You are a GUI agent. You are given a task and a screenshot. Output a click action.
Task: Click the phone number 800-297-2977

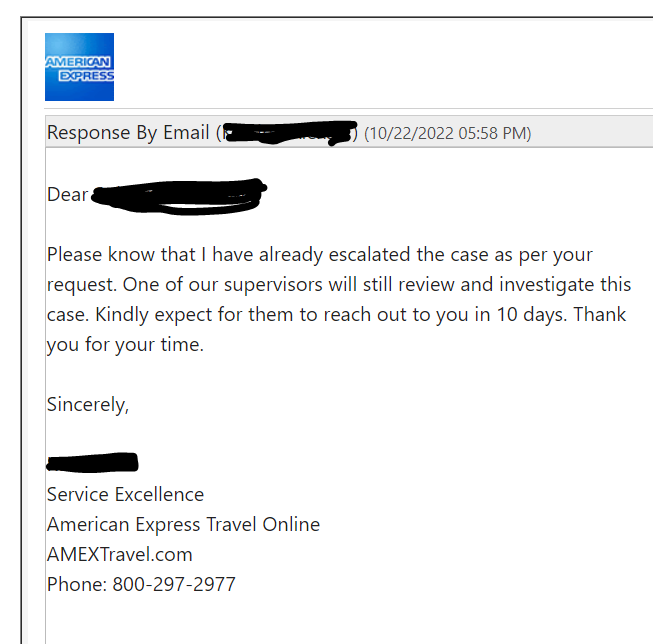coord(174,584)
